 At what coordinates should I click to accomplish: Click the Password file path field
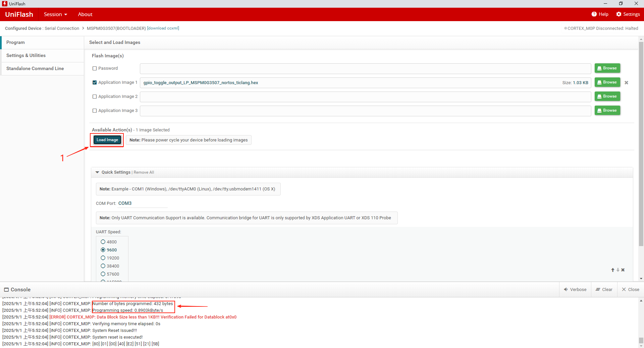(365, 69)
